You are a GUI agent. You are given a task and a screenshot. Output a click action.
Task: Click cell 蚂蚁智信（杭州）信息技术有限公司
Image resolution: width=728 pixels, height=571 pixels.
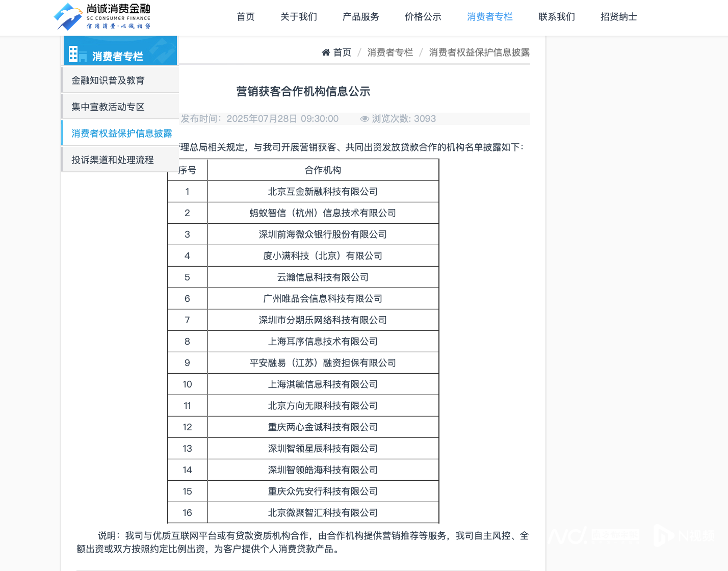[323, 213]
